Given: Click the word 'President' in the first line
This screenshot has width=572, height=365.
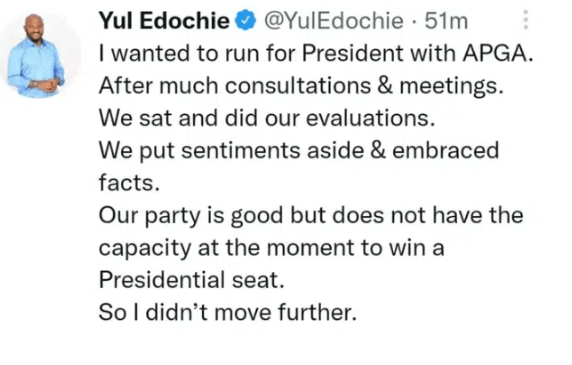Looking at the screenshot, I should tap(352, 53).
